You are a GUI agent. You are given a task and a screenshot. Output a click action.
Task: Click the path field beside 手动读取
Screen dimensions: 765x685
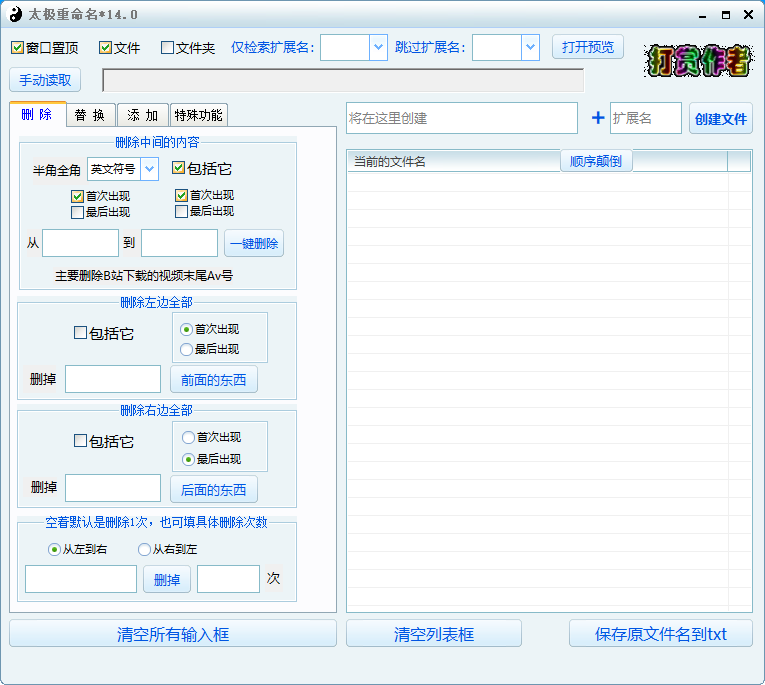point(343,80)
